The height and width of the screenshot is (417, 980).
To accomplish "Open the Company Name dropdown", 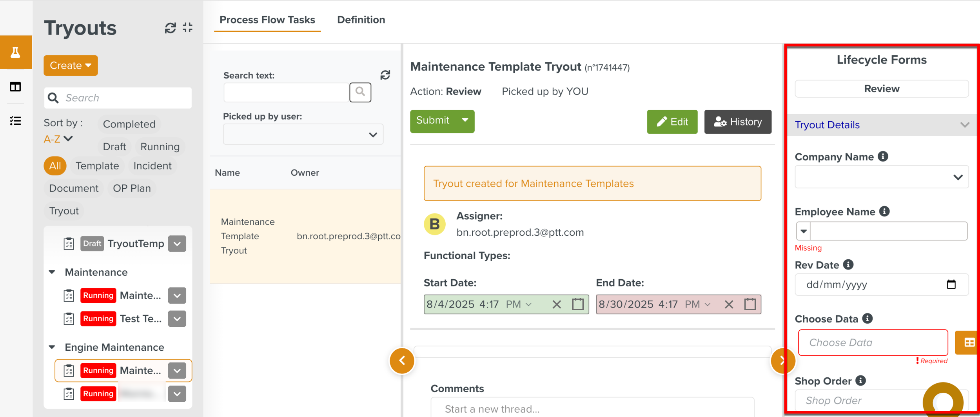I will point(881,177).
